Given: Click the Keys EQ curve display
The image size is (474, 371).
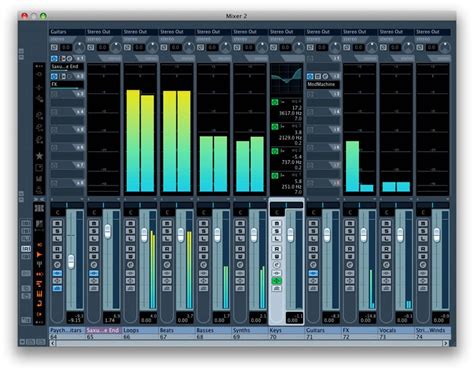Looking at the screenshot, I should [286, 80].
